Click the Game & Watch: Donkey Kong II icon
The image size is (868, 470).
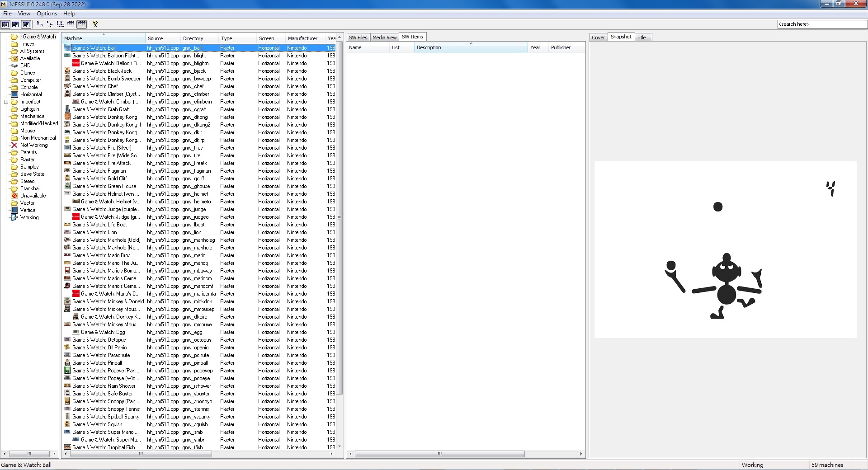tap(67, 125)
